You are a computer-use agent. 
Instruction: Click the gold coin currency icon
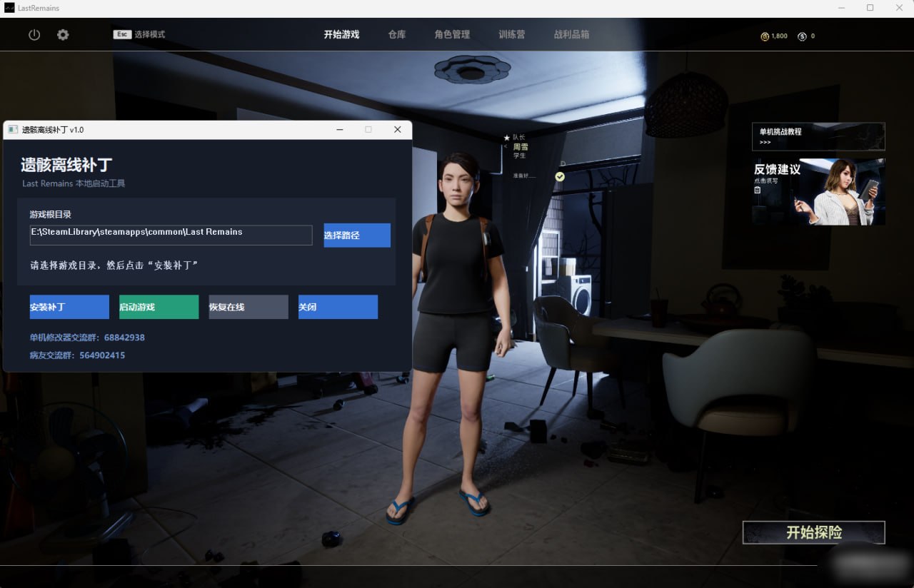(x=765, y=36)
